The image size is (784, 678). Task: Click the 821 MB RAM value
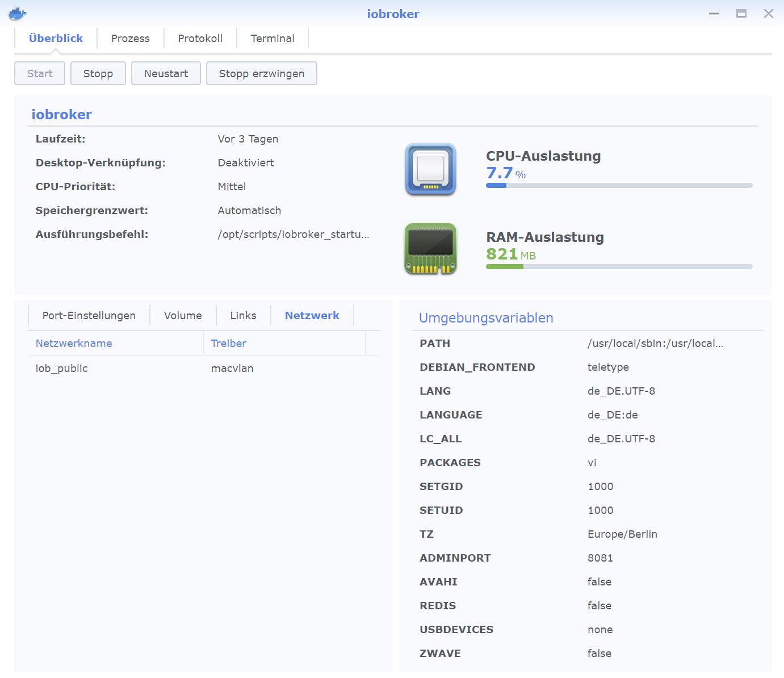[x=511, y=254]
